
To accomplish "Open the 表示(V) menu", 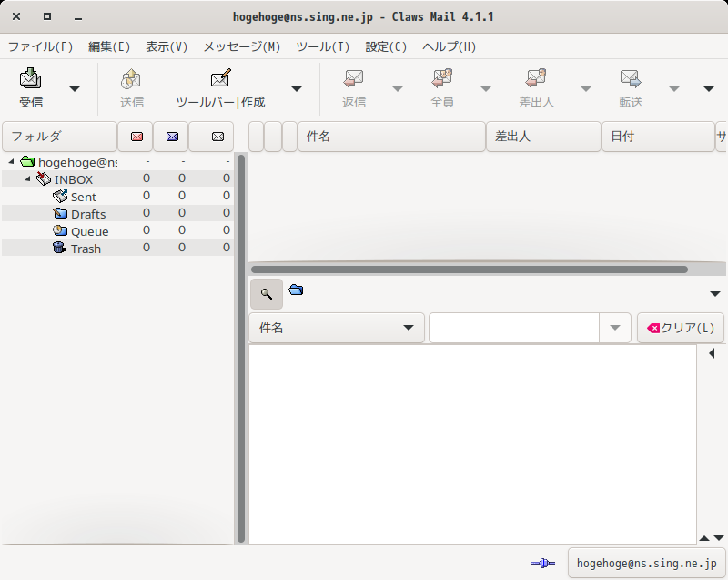I will [167, 46].
